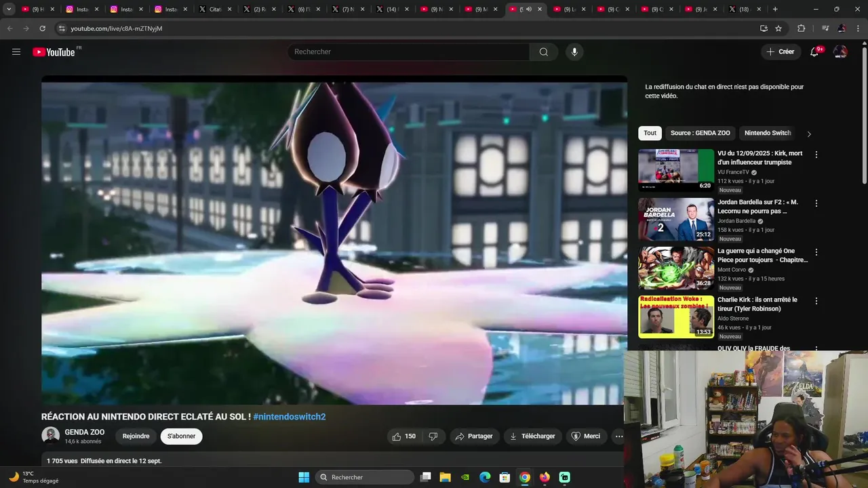Open options menu for the Kirk VU video
Viewport: 868px width, 488px height.
816,155
